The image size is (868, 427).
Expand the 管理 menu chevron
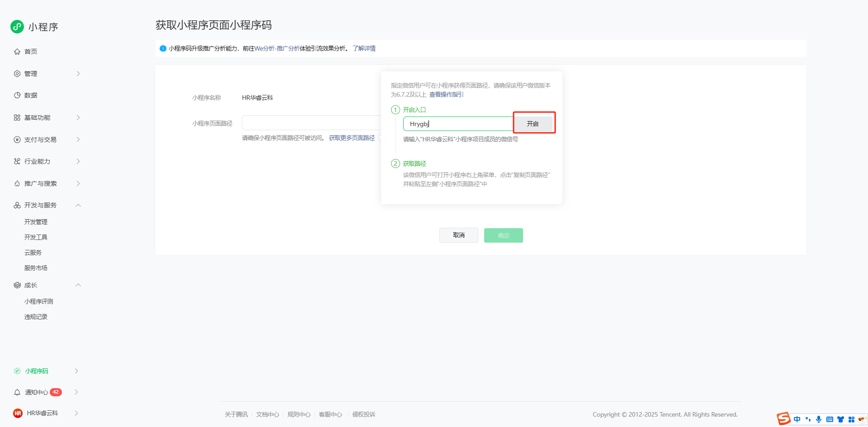[x=78, y=74]
